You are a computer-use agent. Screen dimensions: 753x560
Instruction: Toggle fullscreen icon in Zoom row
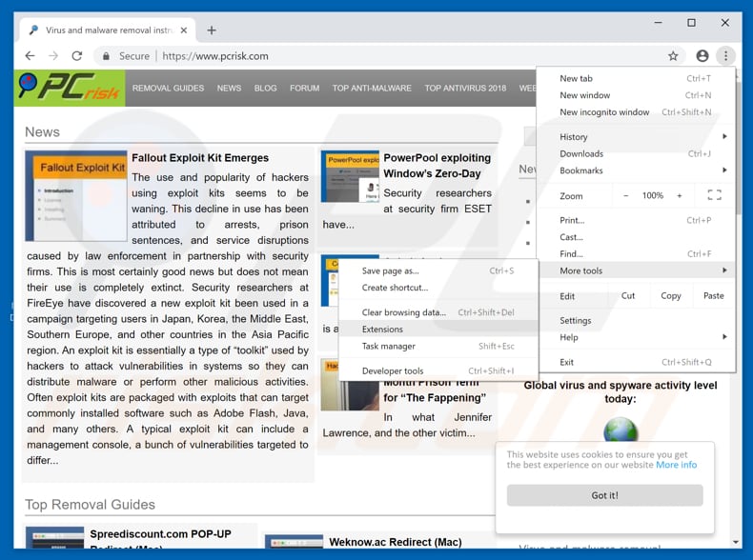[714, 195]
